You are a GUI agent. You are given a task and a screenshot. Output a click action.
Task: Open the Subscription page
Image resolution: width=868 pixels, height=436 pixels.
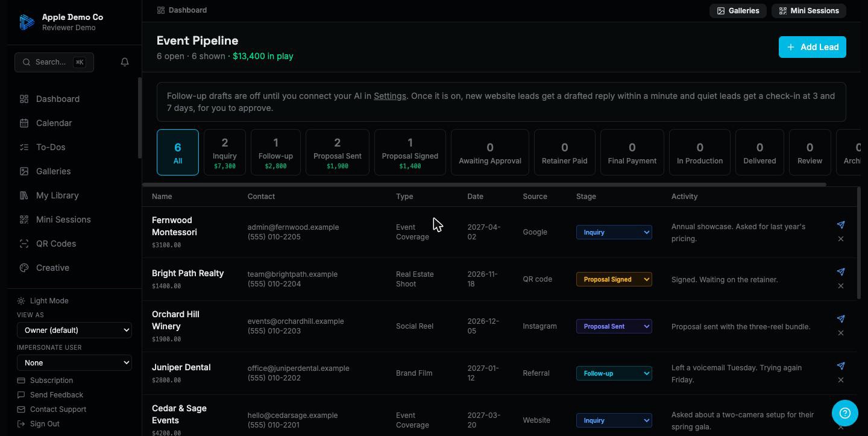pos(45,381)
